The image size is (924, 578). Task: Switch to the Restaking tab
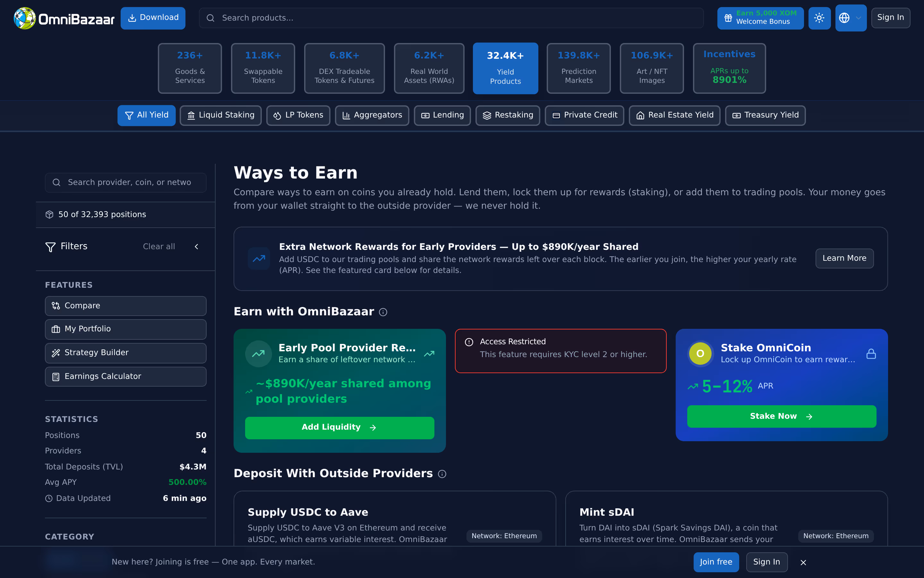(x=508, y=116)
